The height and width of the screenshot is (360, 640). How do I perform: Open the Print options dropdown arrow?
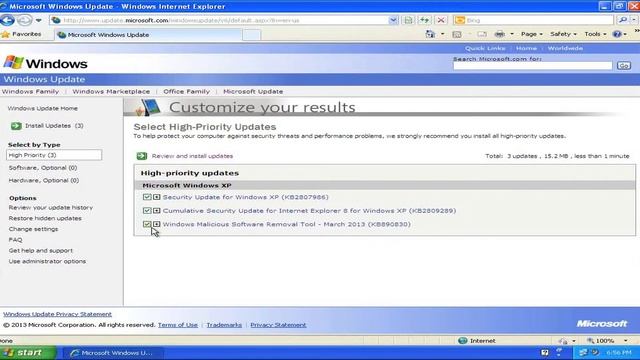coord(511,34)
